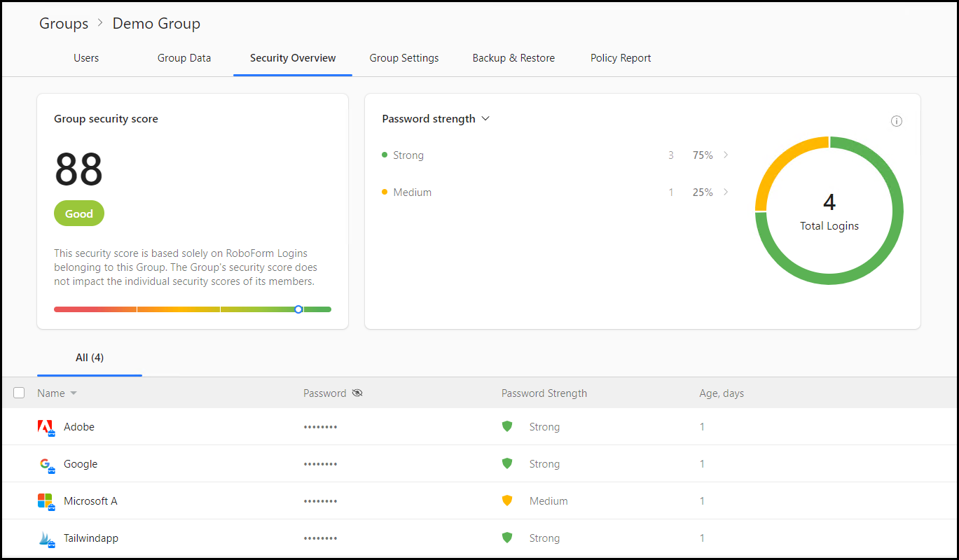
Task: Click the Tailwindapp favicon
Action: point(43,538)
